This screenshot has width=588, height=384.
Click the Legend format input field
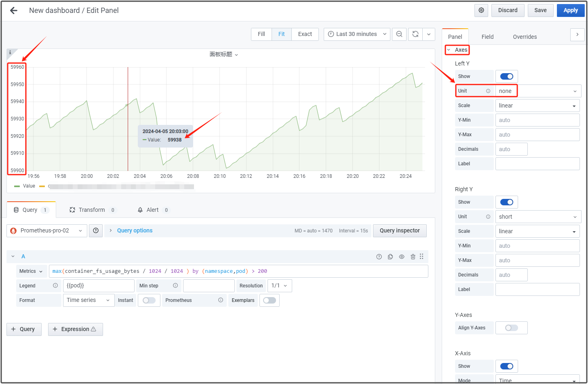tap(99, 286)
